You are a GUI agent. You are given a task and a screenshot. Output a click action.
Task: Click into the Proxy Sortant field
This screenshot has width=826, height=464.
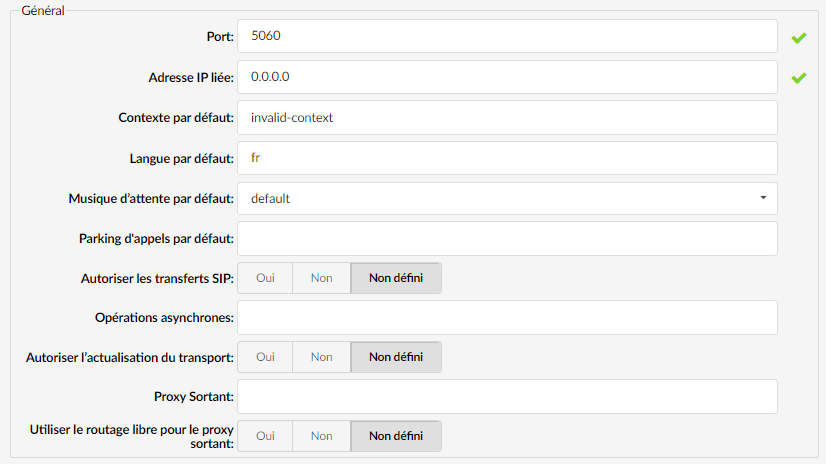coord(507,397)
